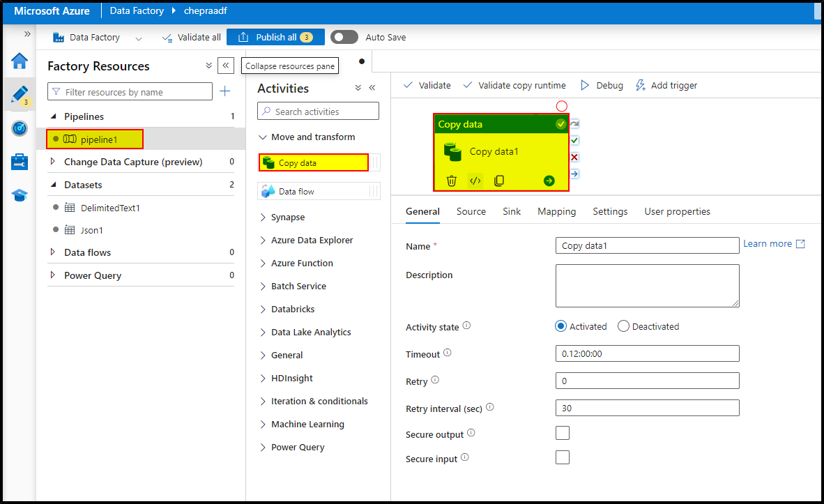Image resolution: width=824 pixels, height=504 pixels.
Task: Check the Secure output checkbox
Action: click(563, 433)
